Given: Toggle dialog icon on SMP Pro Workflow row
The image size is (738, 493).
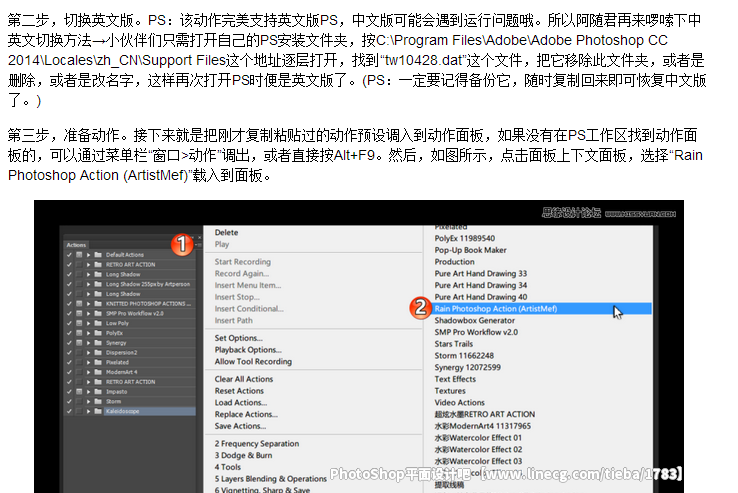Looking at the screenshot, I should [x=79, y=314].
